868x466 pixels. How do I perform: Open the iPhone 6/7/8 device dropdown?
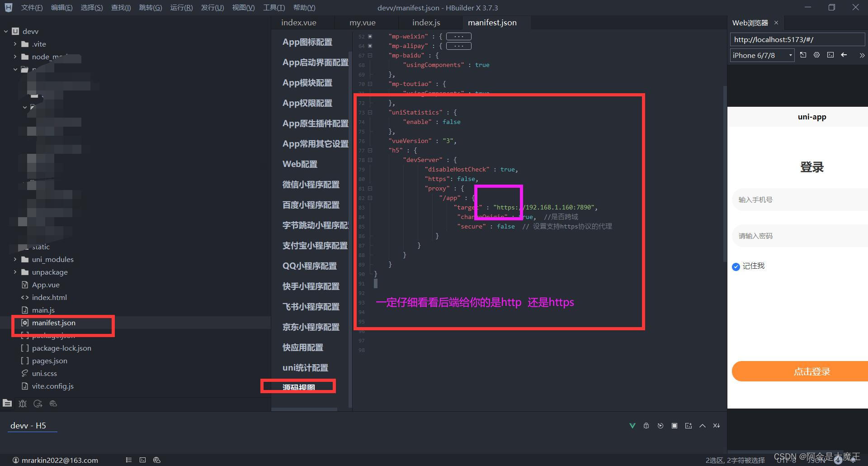(762, 55)
